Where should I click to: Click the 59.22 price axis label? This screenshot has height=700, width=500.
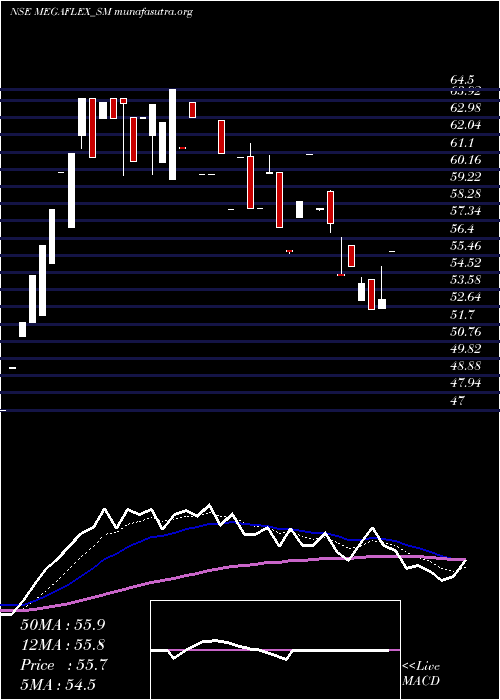[x=466, y=177]
